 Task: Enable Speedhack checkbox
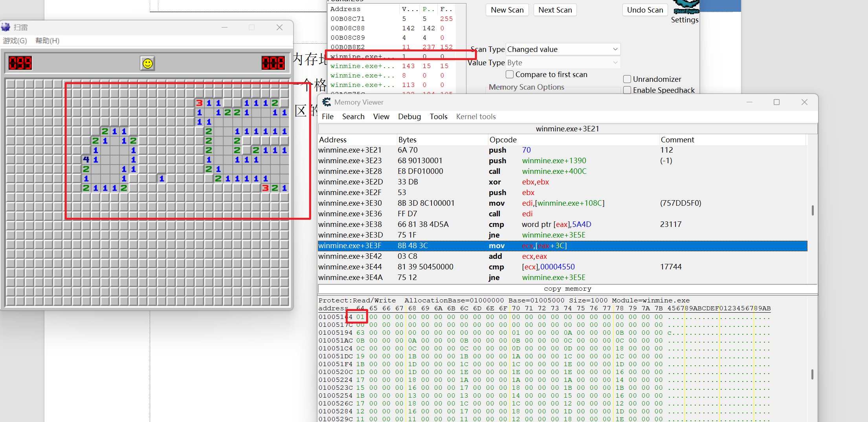pos(627,90)
